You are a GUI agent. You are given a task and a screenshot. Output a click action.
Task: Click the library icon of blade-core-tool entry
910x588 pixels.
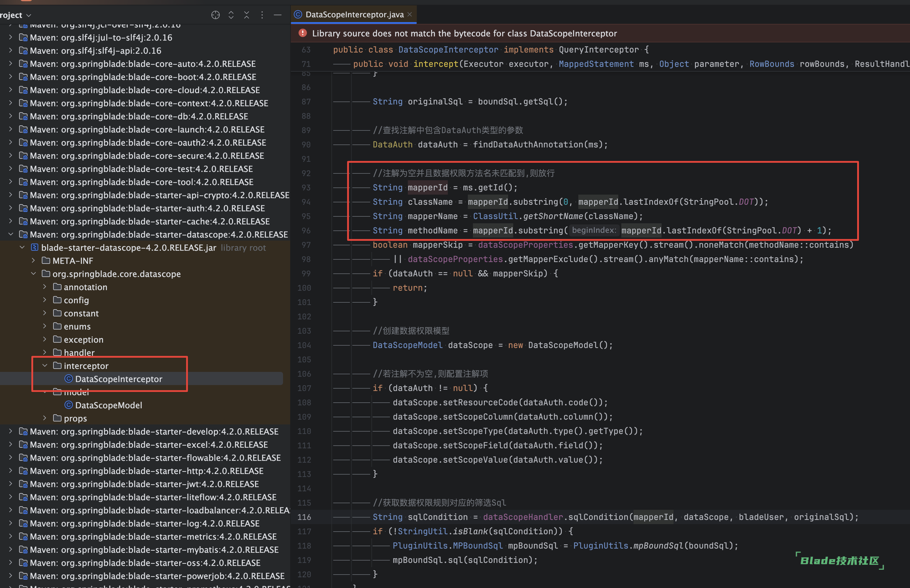(x=23, y=182)
